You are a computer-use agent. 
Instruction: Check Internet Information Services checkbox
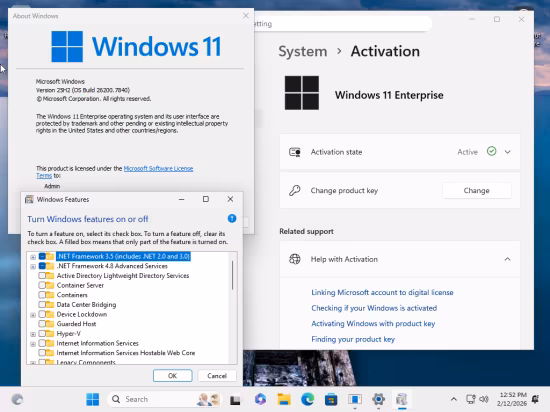coord(42,343)
